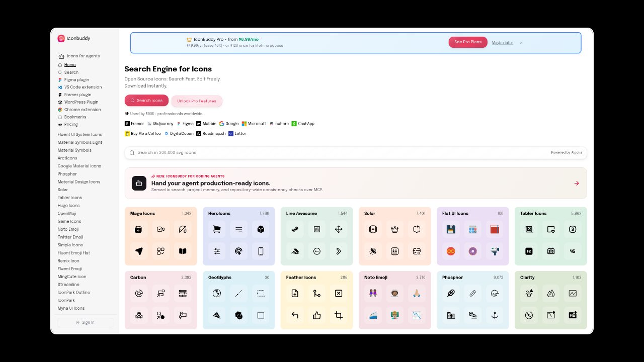The image size is (644, 362).
Task: Focus the Search in 300,000 svg icons field
Action: tap(356, 152)
